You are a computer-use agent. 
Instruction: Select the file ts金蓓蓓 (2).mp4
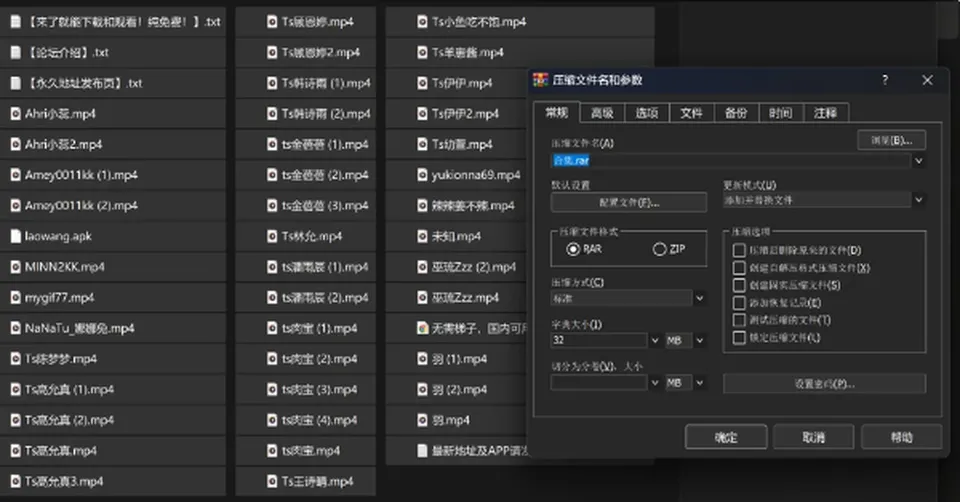pyautogui.click(x=306, y=175)
